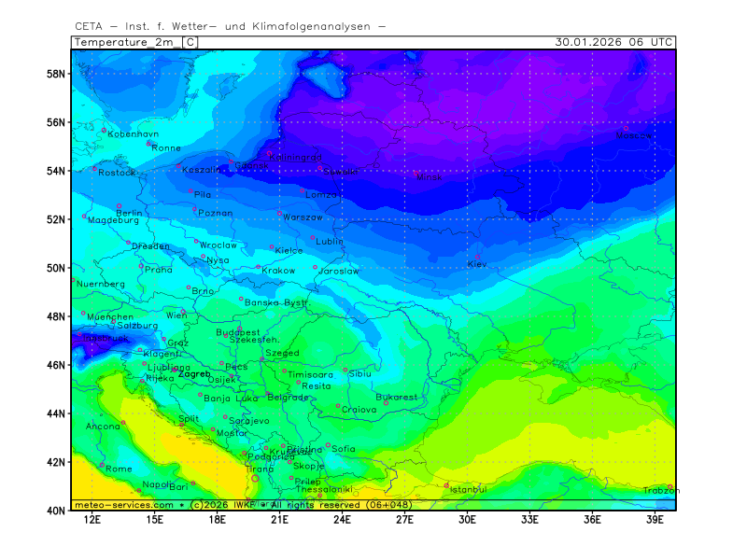The width and height of the screenshot is (747, 560).
Task: Click the Moscow city marker circle
Action: point(627,129)
